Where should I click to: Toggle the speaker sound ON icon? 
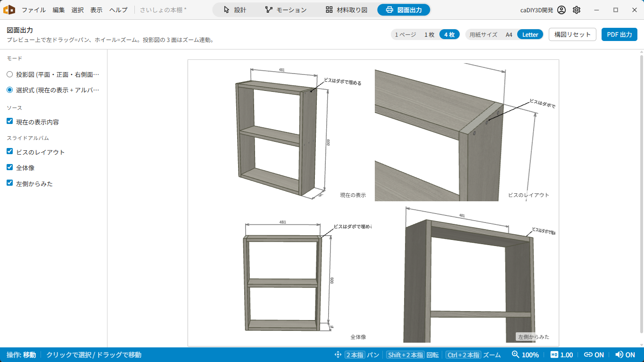tap(619, 355)
